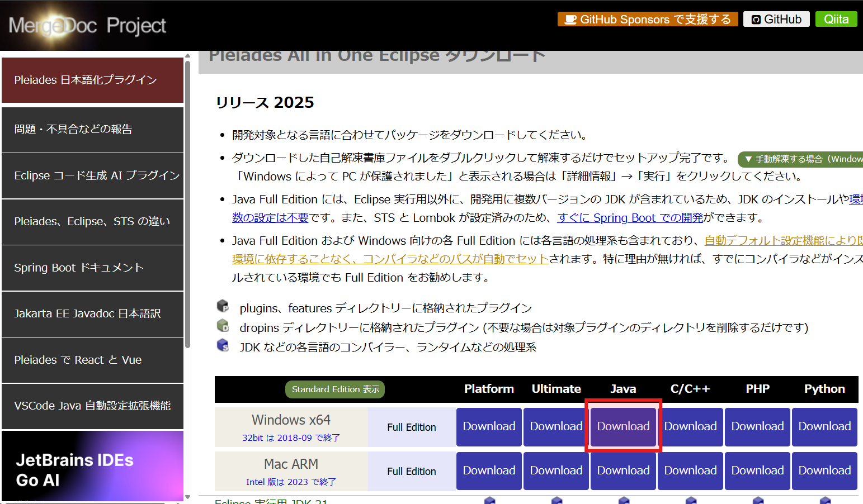Click the GitHub octocat icon
The image size is (863, 504).
[x=756, y=20]
